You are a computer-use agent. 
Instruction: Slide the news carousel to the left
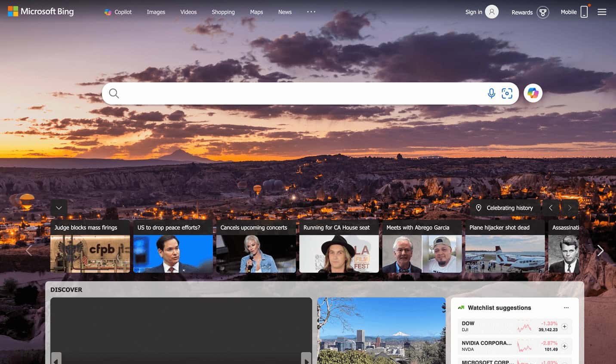(29, 250)
